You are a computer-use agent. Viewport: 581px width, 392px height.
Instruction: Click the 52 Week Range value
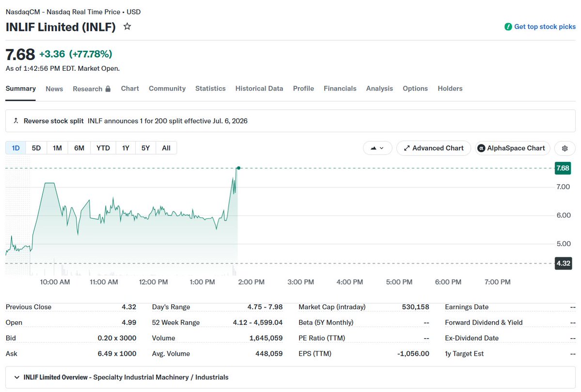(257, 322)
